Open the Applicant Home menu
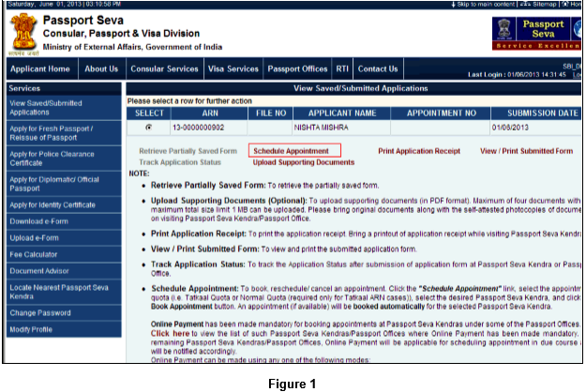Viewport: 586px width, 392px height. (39, 68)
